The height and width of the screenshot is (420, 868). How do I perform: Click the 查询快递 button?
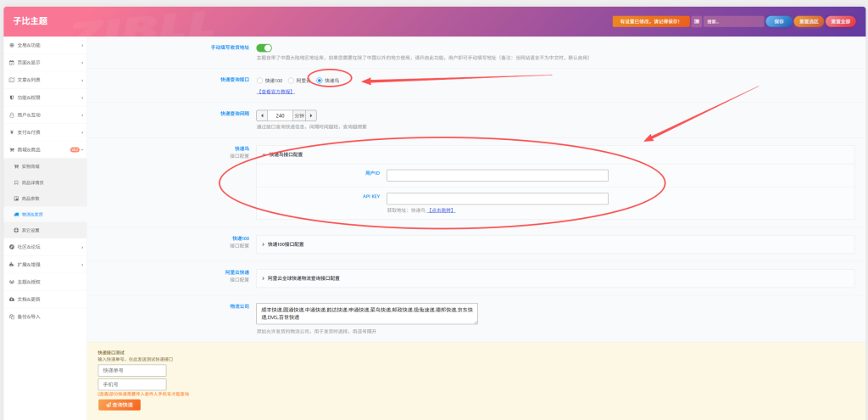click(x=120, y=405)
